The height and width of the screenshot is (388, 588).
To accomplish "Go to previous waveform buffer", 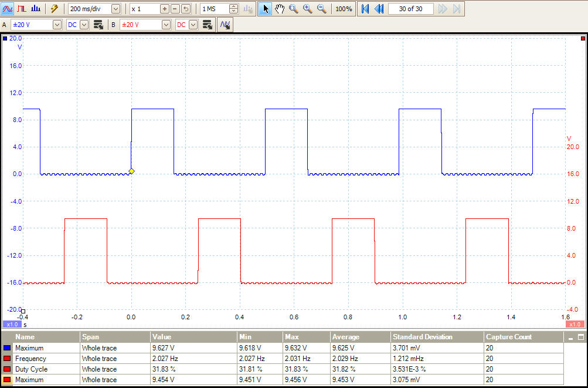I will pyautogui.click(x=379, y=9).
